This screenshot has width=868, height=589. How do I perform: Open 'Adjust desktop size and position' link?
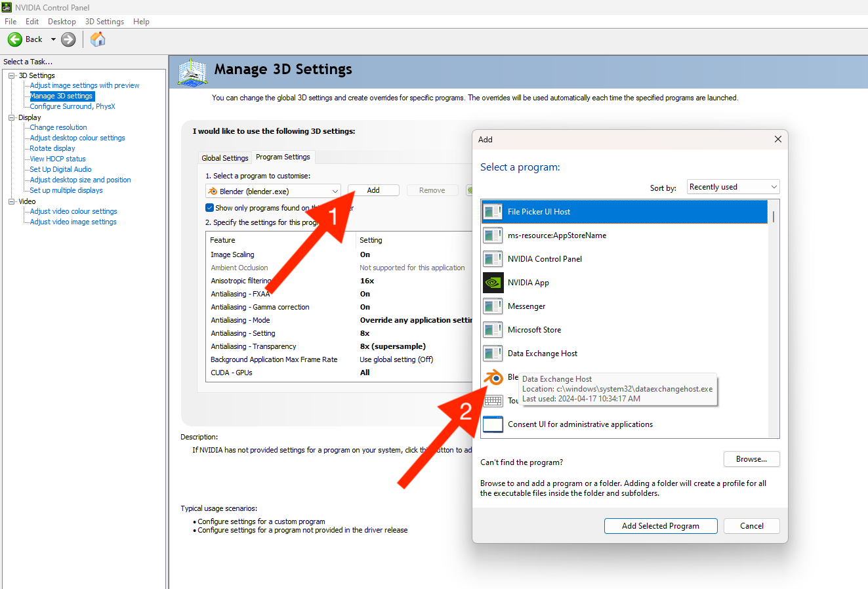pyautogui.click(x=80, y=180)
